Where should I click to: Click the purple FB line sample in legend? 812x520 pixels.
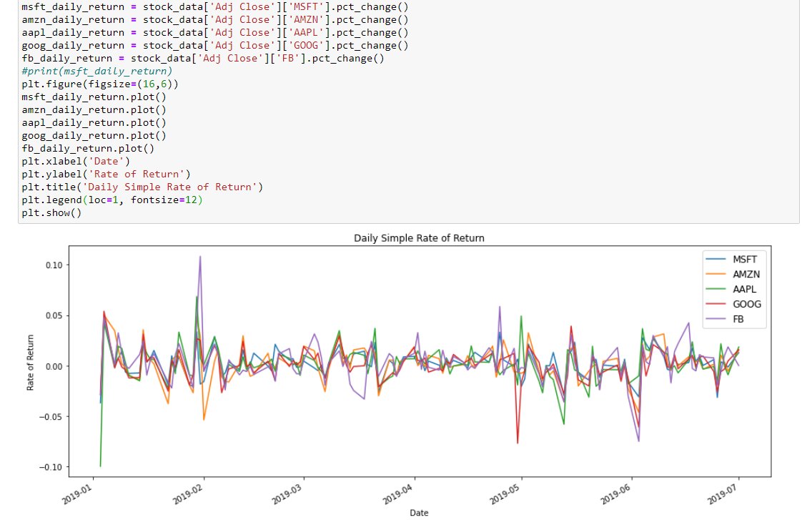716,319
